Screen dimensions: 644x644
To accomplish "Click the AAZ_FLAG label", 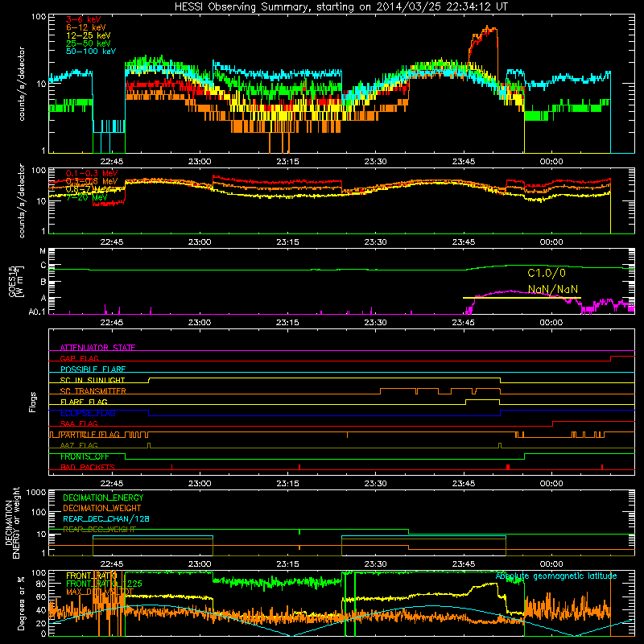I will 79,445.
